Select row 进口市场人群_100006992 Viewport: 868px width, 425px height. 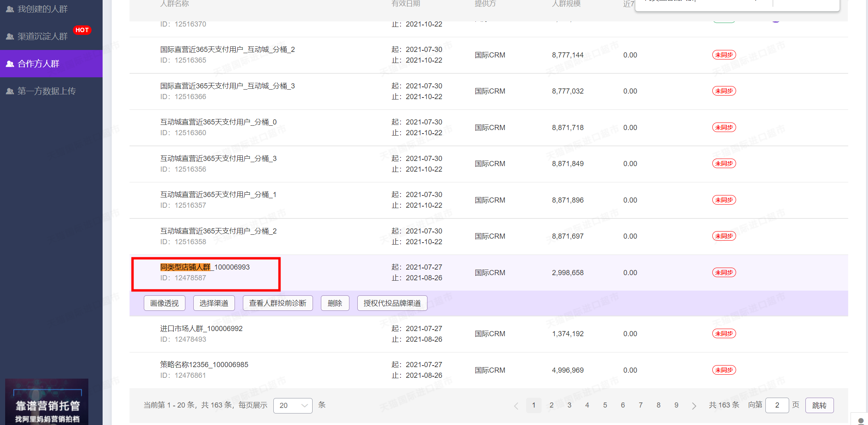488,334
